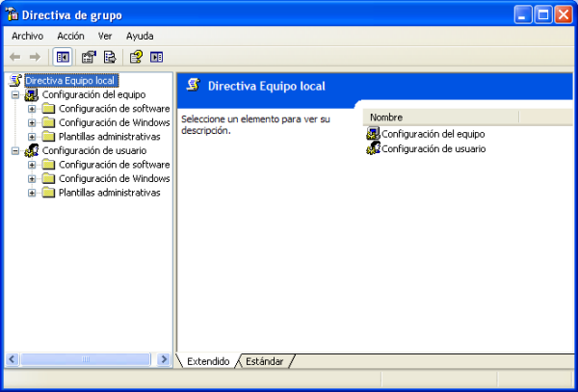Image resolution: width=578 pixels, height=392 pixels.
Task: Open the Archivo menu
Action: pyautogui.click(x=27, y=36)
